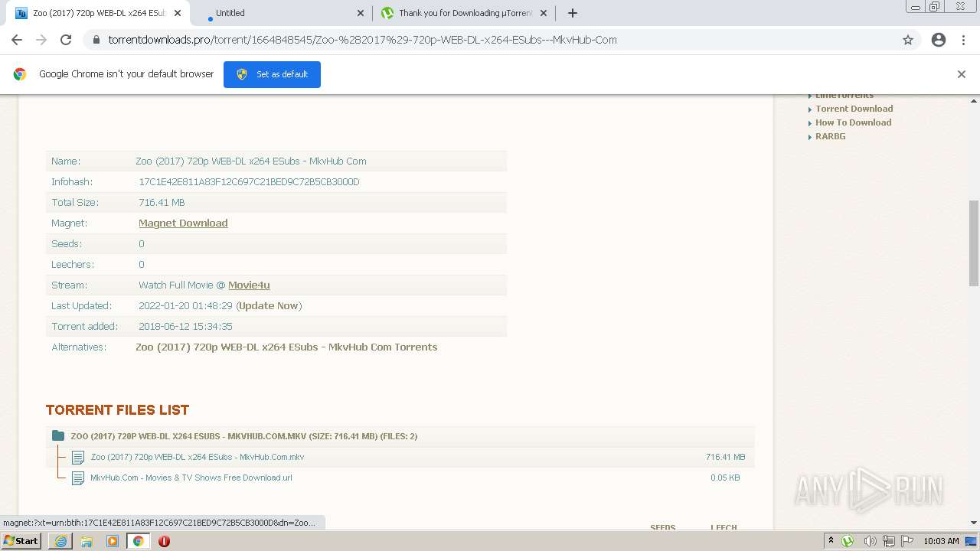Open the Action Center flag icon
Screen dimensions: 980x551
906,541
